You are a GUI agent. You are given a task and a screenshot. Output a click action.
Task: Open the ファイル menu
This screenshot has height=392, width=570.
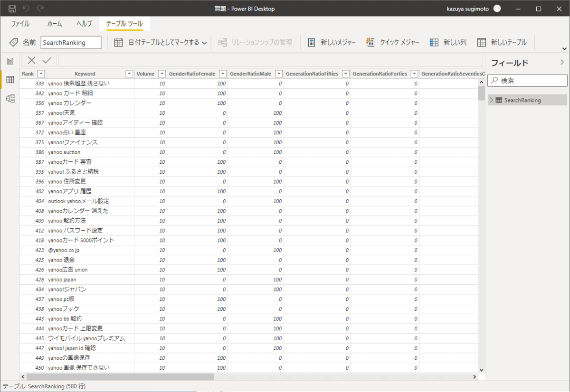pyautogui.click(x=20, y=23)
